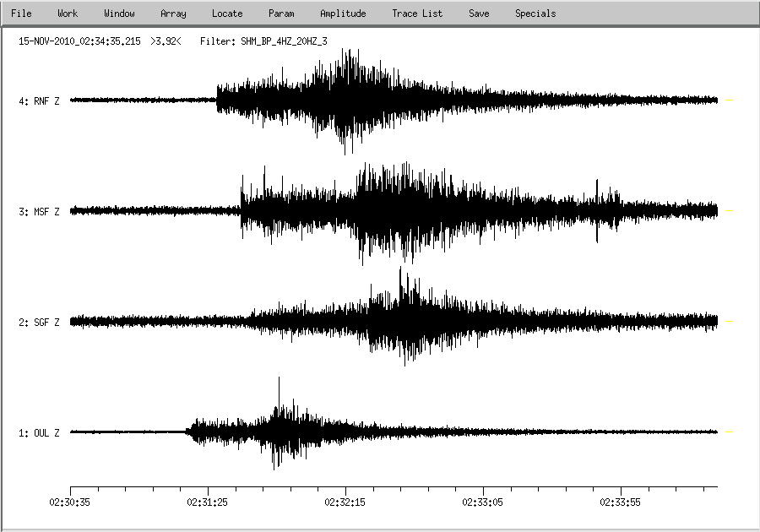Select trace label 4: RNF Z
This screenshot has height=532, width=760.
40,101
